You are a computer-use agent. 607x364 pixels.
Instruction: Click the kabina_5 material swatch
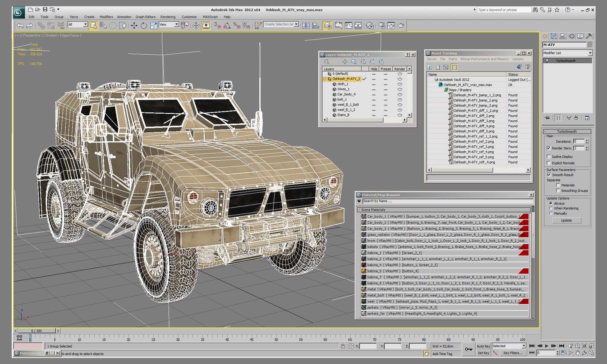click(364, 271)
